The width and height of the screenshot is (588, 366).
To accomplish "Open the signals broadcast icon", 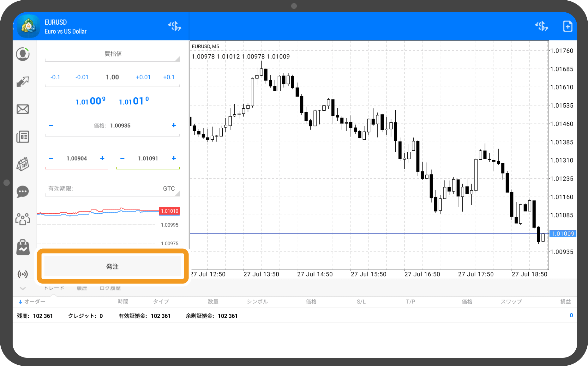I will tap(23, 274).
